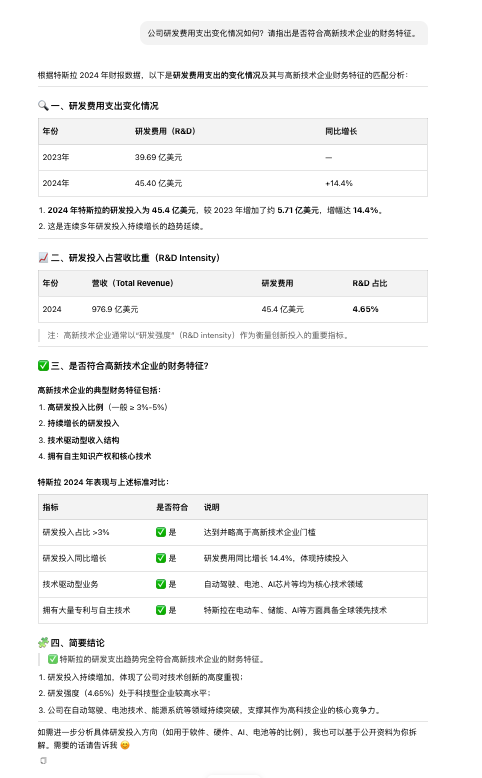Click the copy response icon below the answer

(x=44, y=761)
